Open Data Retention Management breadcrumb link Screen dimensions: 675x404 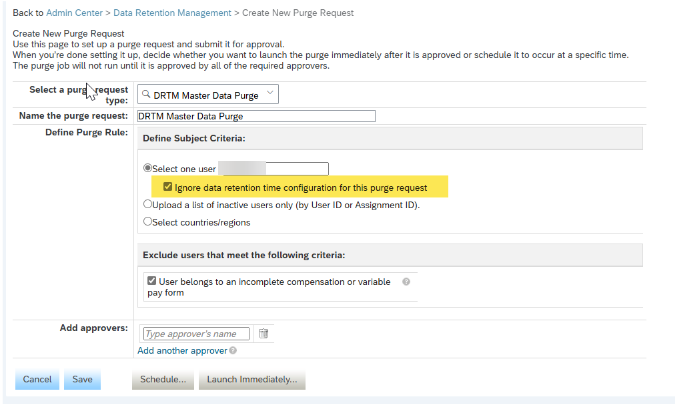(x=172, y=13)
